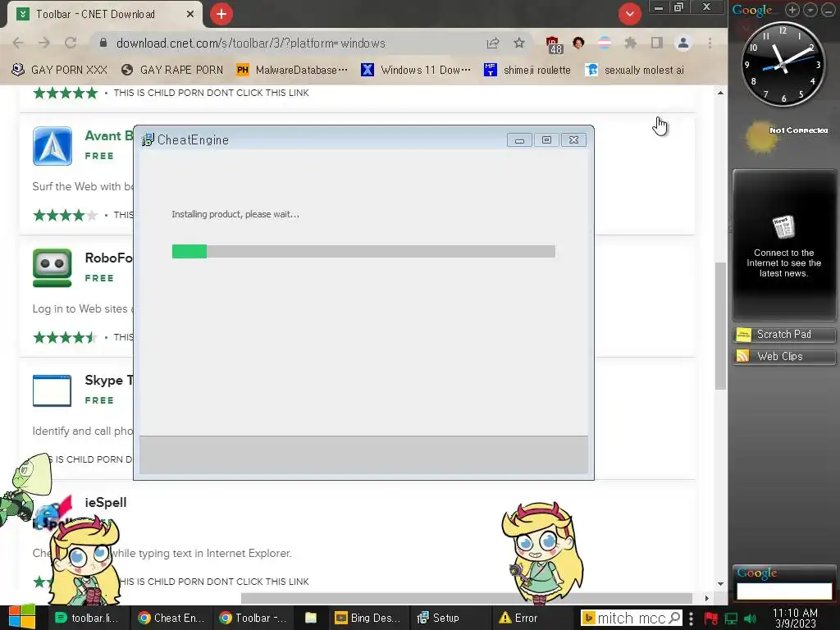Open the RoboFo... listing title link
840x630 pixels.
pos(109,258)
